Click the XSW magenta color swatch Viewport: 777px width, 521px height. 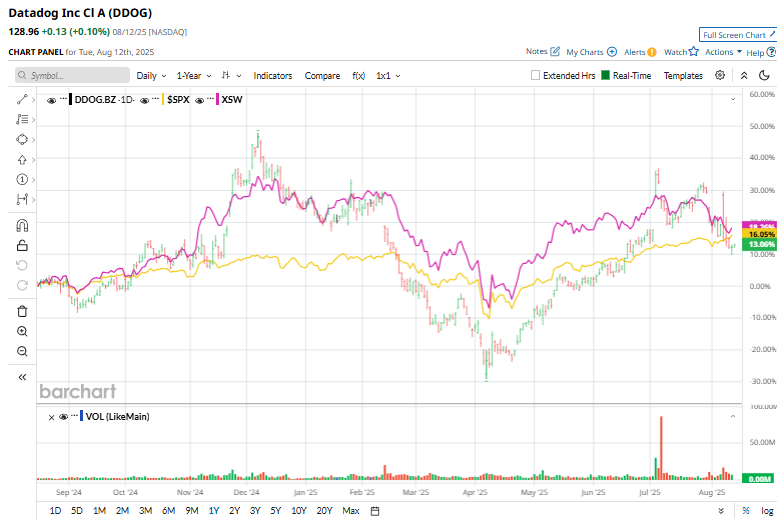coord(218,100)
